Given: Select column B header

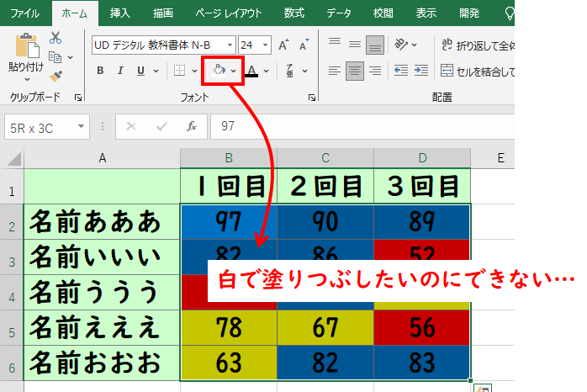Looking at the screenshot, I should (229, 158).
